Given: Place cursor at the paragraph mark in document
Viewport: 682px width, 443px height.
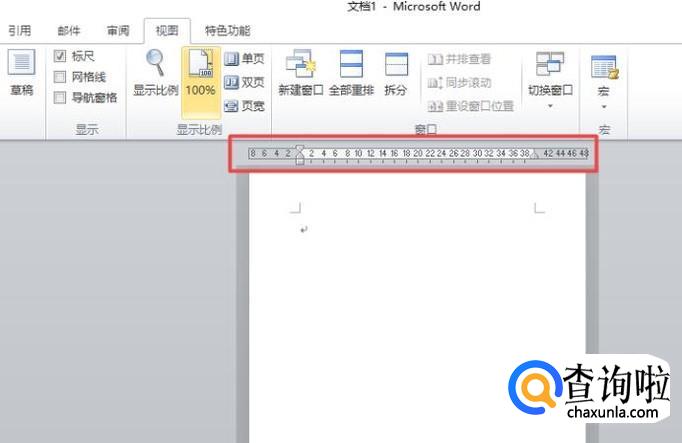Looking at the screenshot, I should (x=304, y=229).
